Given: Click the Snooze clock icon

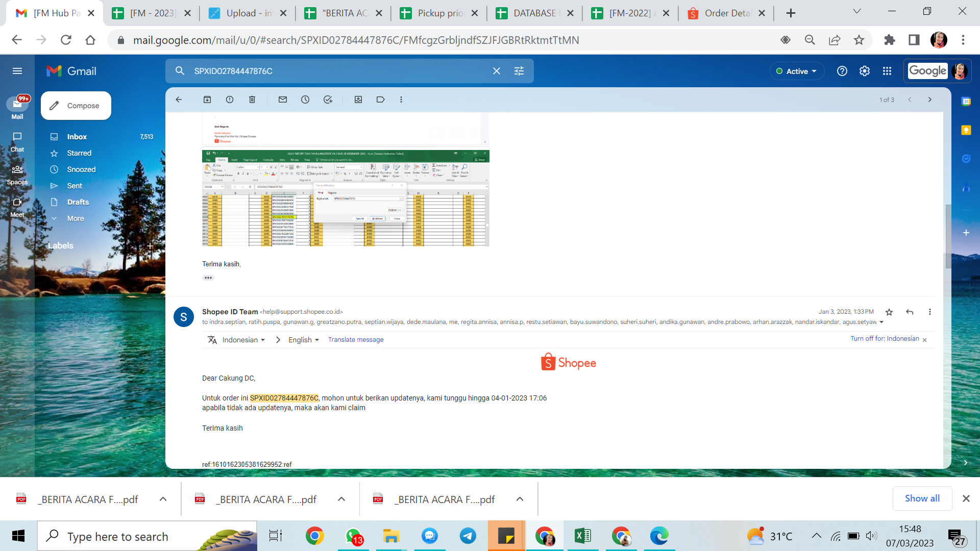Looking at the screenshot, I should (x=305, y=99).
